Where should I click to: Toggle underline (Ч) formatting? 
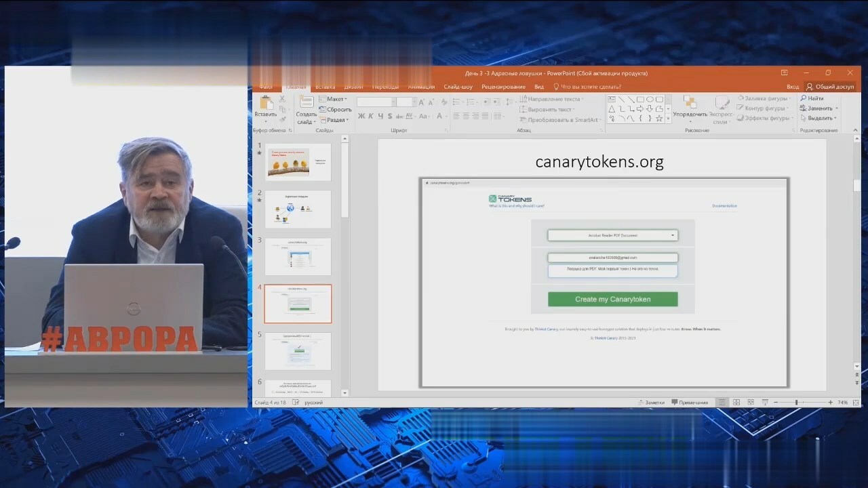pos(380,116)
